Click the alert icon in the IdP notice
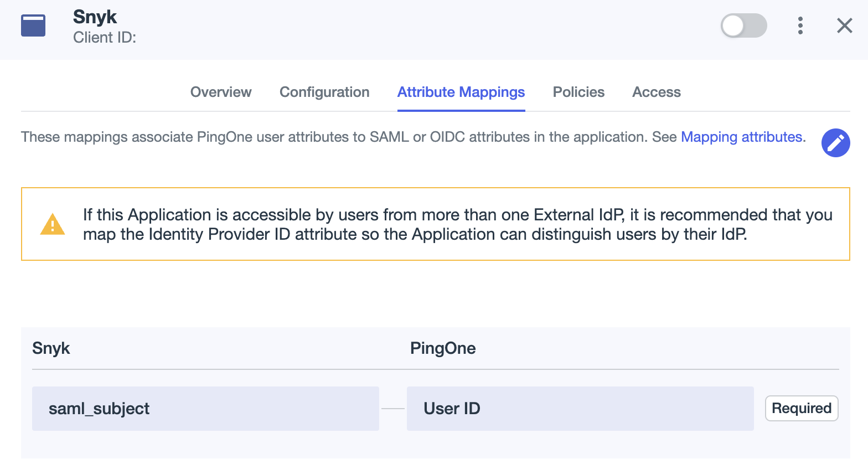The width and height of the screenshot is (868, 464). (52, 223)
